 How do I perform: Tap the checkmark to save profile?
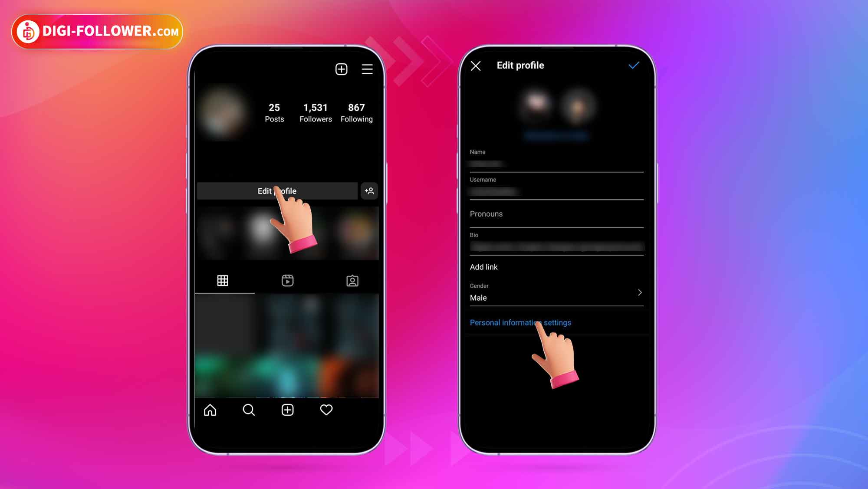[x=633, y=65]
